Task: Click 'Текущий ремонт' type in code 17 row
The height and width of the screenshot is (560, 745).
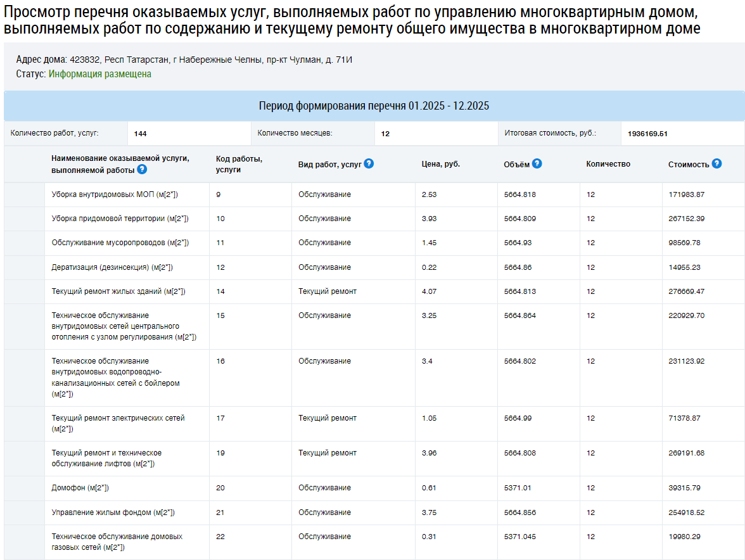Action: 328,419
